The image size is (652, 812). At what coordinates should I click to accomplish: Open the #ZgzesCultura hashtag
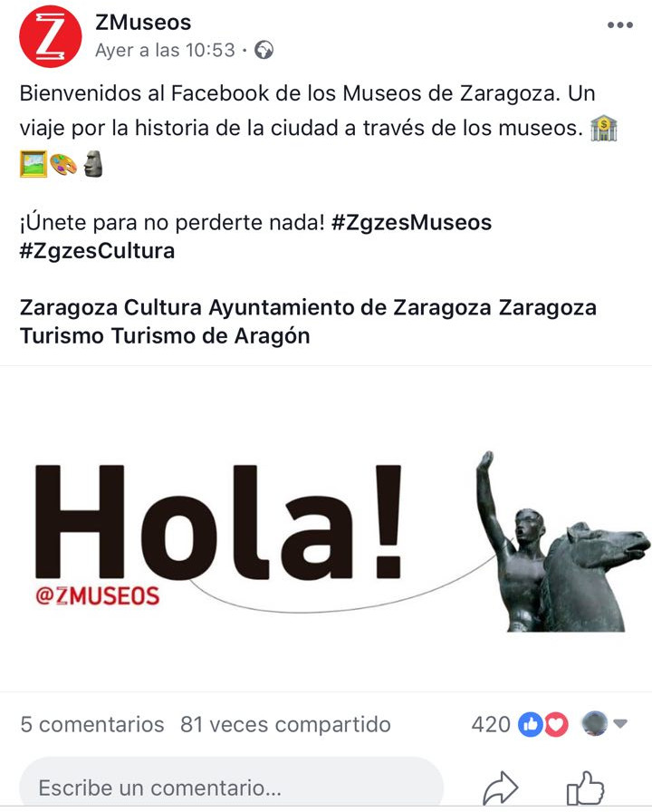97,251
